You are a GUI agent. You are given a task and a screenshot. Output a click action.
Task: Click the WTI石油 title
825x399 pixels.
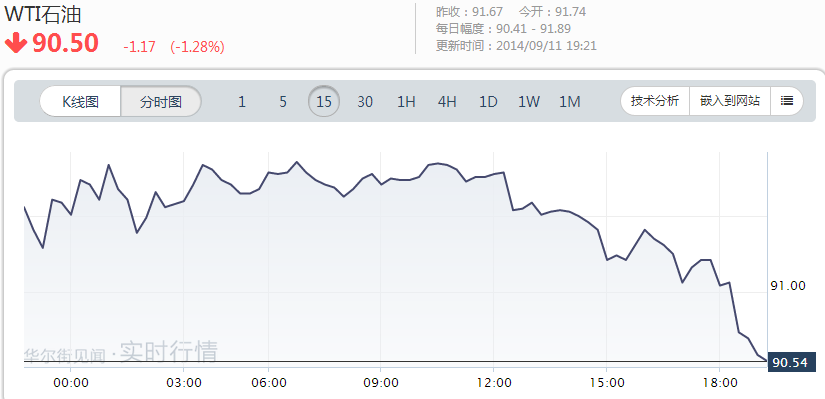click(43, 14)
